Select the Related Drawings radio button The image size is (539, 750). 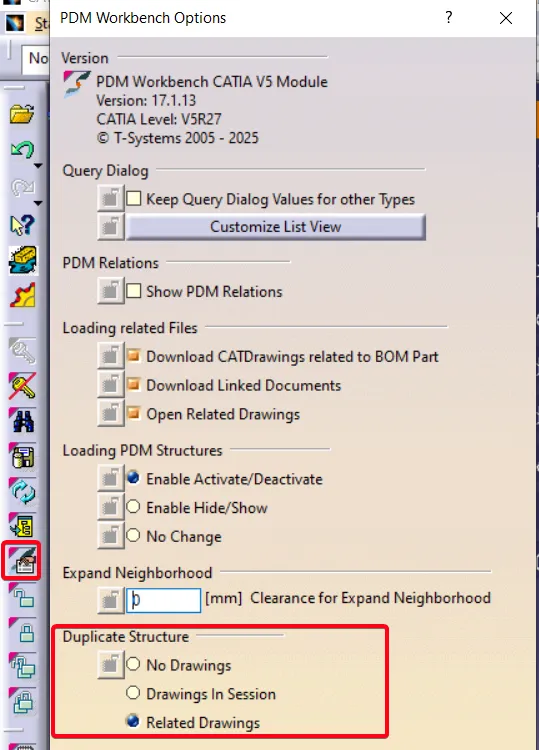133,721
